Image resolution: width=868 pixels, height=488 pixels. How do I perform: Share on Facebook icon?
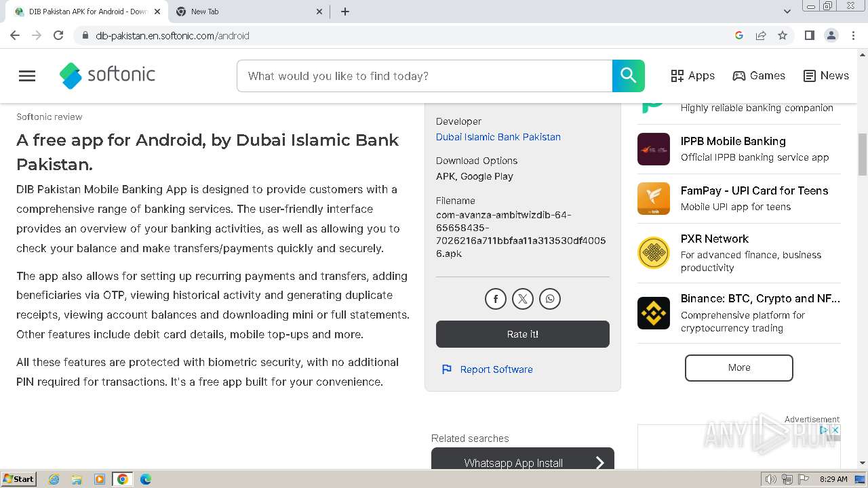496,299
